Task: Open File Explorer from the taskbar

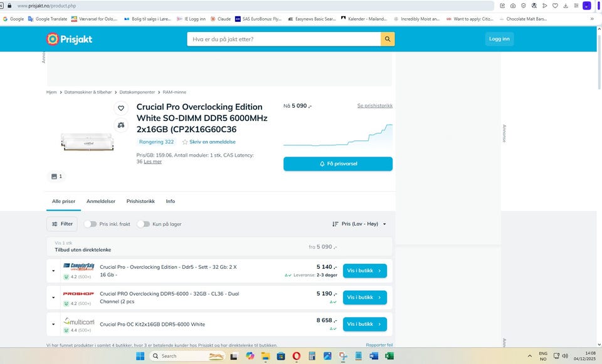Action: 265,356
